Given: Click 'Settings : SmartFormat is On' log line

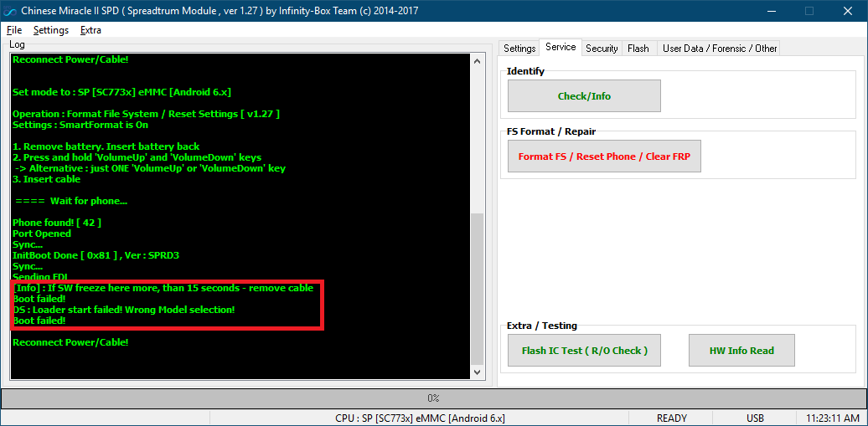Looking at the screenshot, I should (80, 125).
